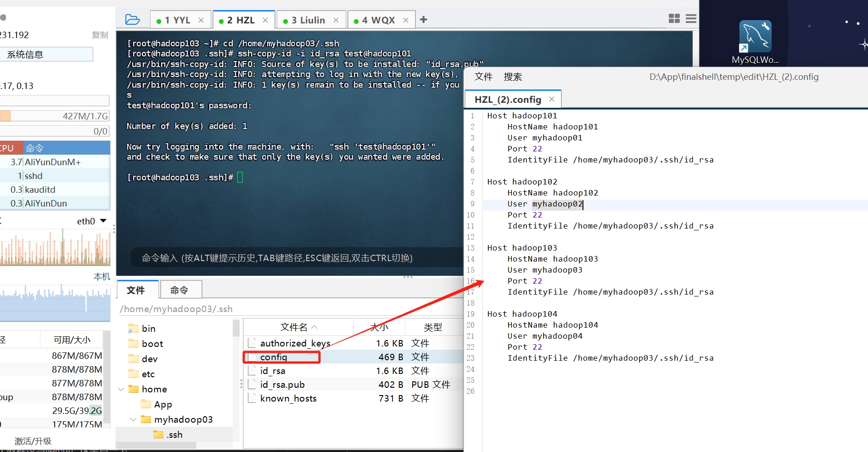Select the authorized_keys file
Viewport: 868px width, 452px height.
pyautogui.click(x=295, y=343)
